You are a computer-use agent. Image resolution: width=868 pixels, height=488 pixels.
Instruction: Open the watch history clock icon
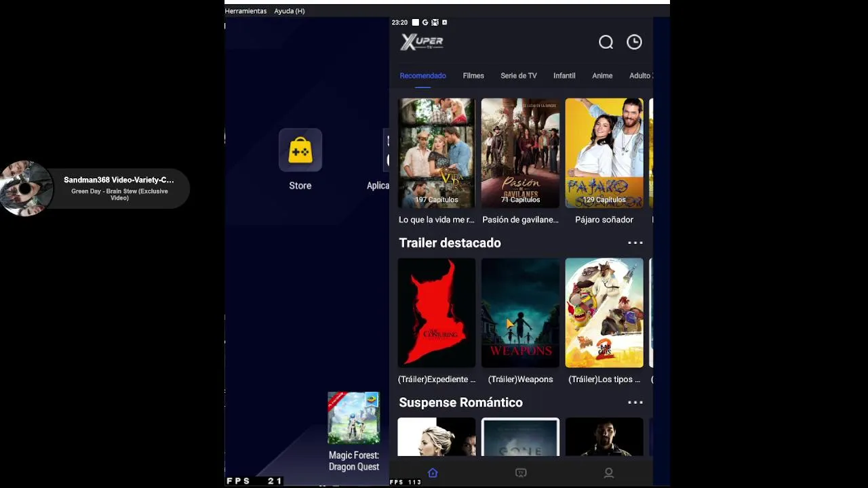[x=634, y=42]
